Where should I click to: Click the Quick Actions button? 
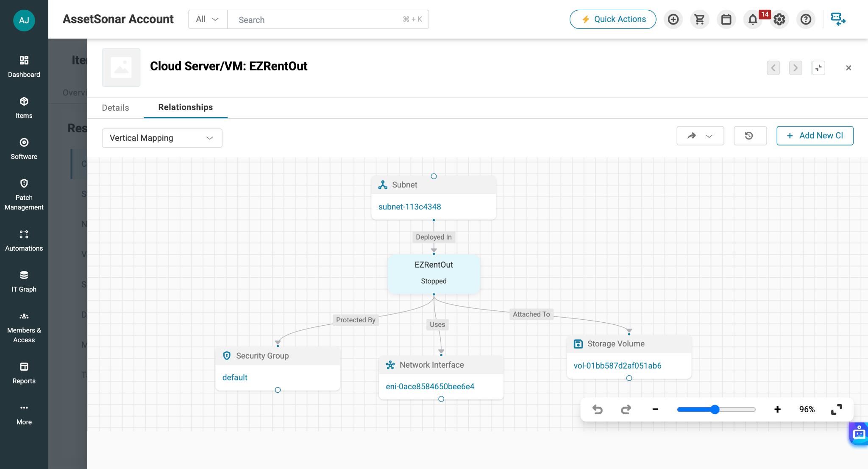613,20
